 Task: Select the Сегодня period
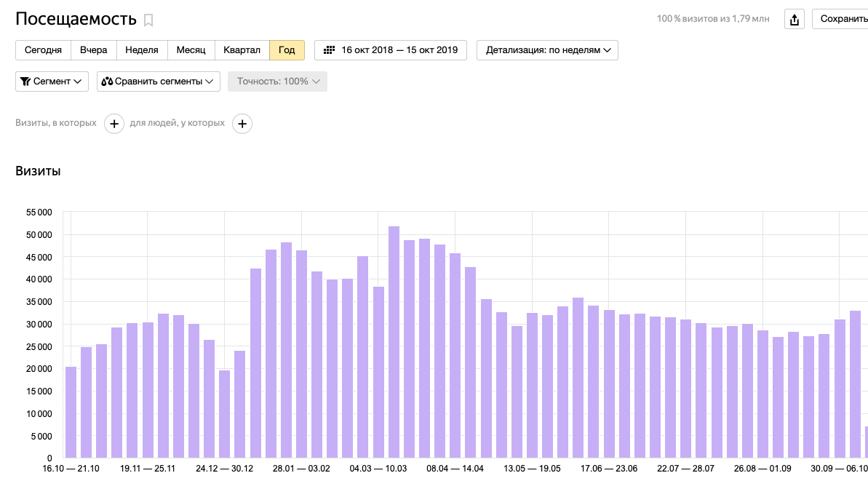(x=43, y=50)
